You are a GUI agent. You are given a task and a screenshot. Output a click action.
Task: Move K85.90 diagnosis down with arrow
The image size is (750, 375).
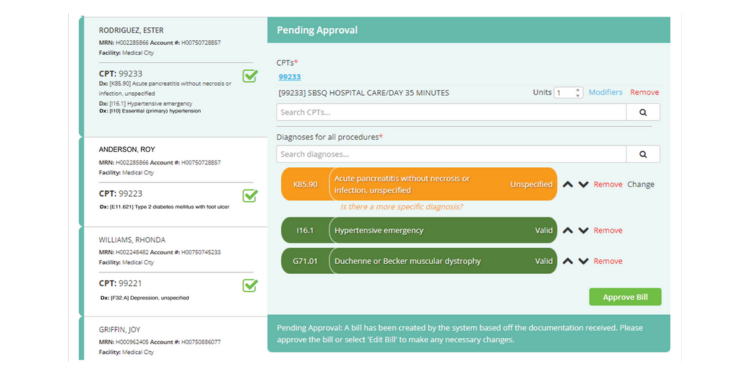(x=583, y=185)
